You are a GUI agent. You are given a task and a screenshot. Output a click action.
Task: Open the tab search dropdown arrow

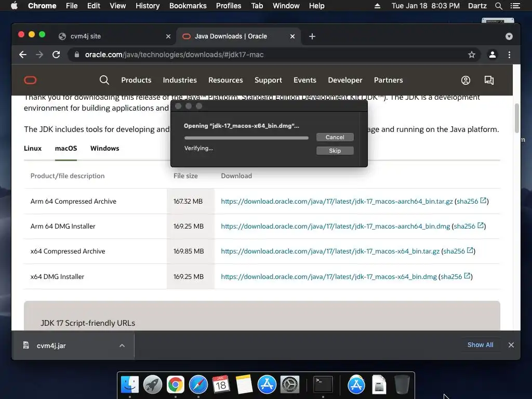pos(509,36)
